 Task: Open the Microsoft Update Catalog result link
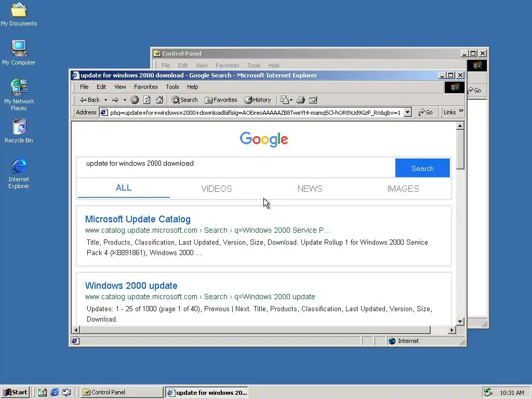138,219
